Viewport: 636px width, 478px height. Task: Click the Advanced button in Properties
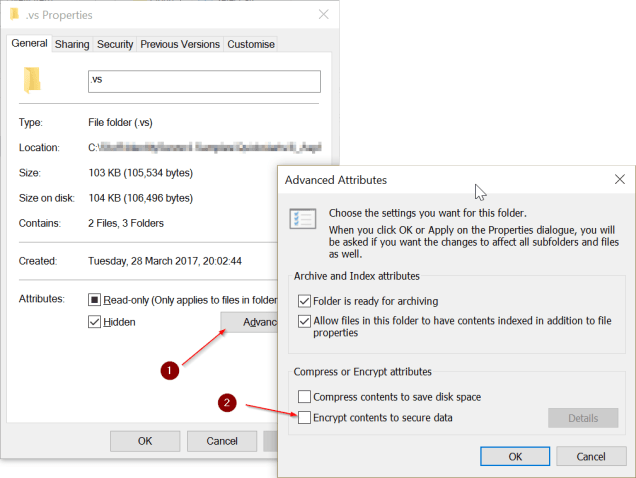249,322
